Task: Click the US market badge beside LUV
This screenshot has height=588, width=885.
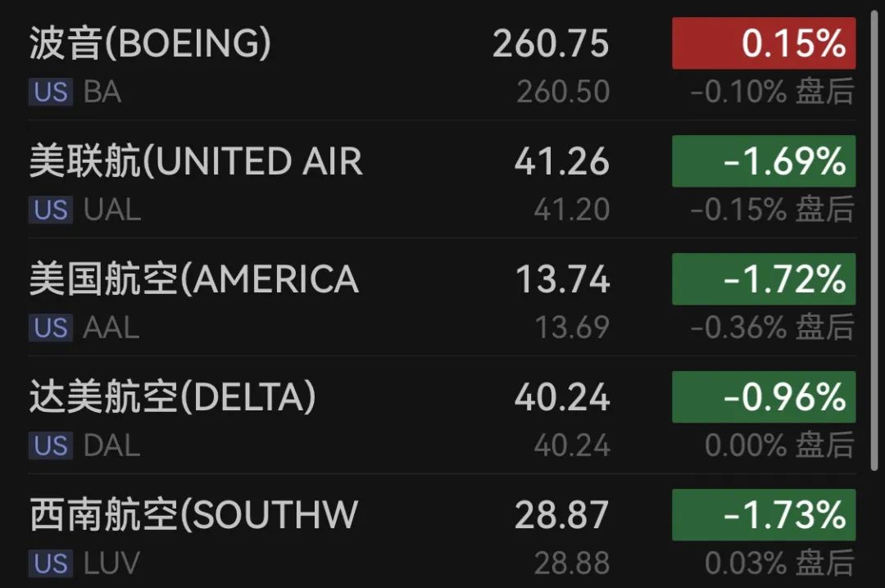Action: click(51, 563)
